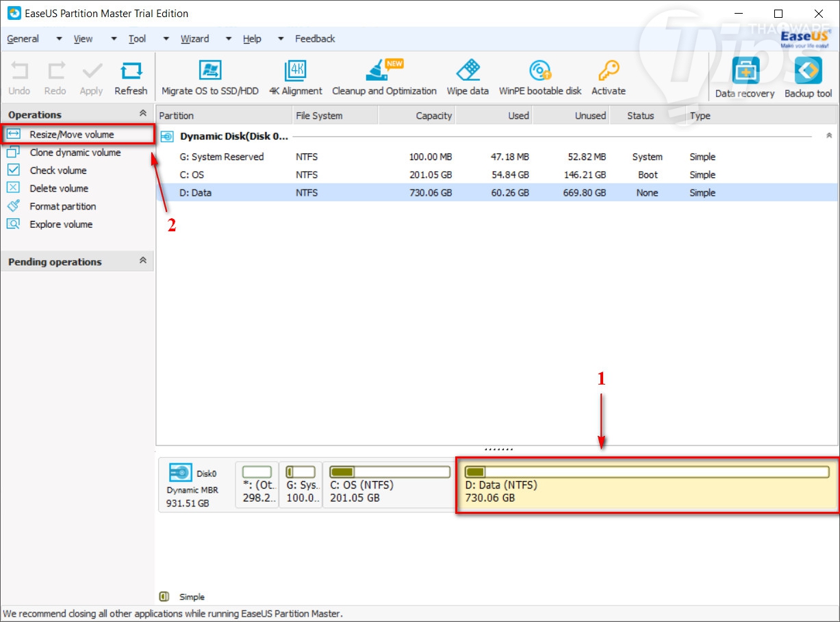The height and width of the screenshot is (622, 840).
Task: Sort by the Used column header
Action: coord(494,116)
